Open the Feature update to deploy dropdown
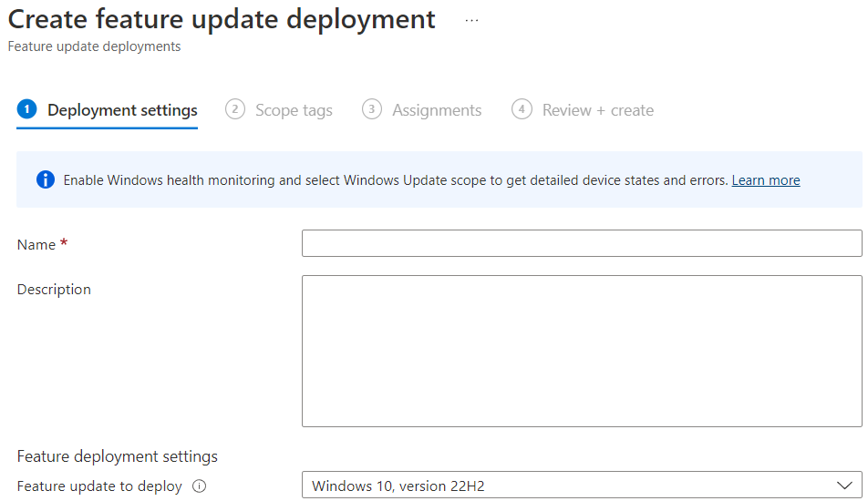The width and height of the screenshot is (868, 501). click(x=582, y=486)
